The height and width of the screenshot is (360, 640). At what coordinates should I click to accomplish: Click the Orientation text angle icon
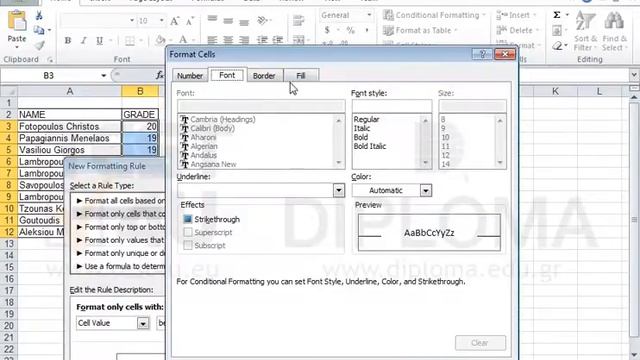(x=262, y=20)
